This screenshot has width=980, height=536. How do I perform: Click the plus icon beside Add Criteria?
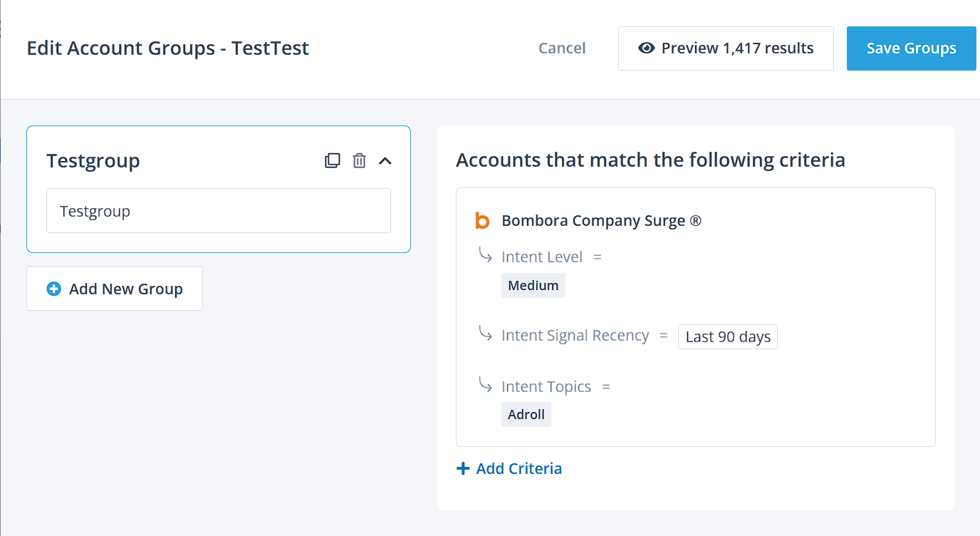point(463,468)
